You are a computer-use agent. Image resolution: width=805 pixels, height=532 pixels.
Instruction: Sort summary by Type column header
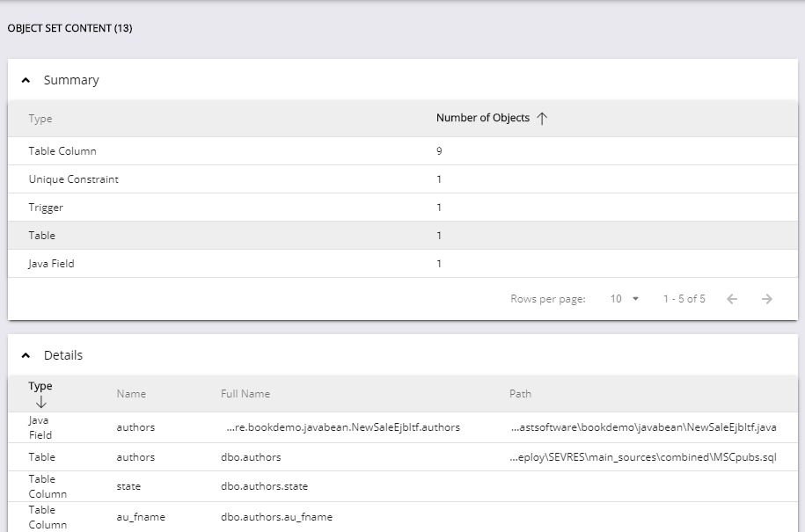point(40,119)
